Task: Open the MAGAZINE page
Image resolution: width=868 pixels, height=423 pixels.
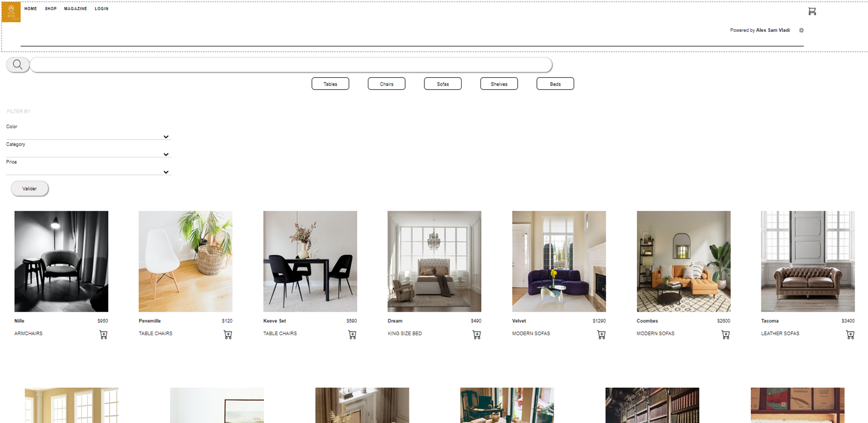Action: (76, 9)
